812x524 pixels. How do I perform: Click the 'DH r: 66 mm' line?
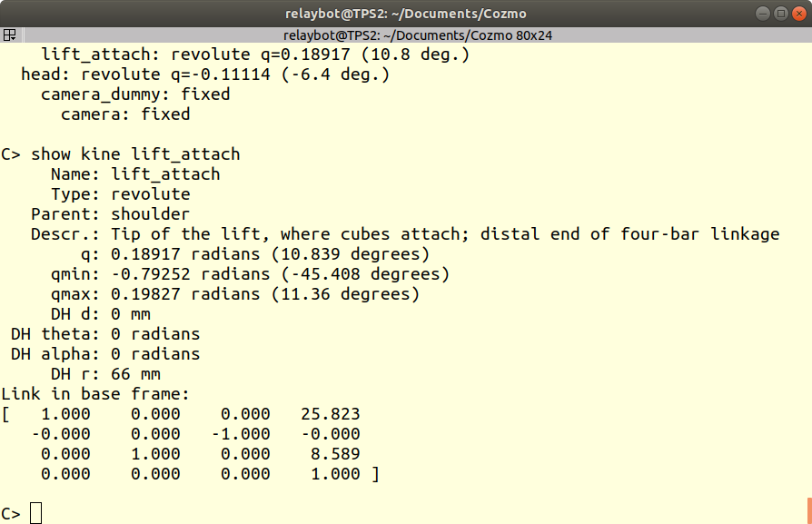point(105,374)
